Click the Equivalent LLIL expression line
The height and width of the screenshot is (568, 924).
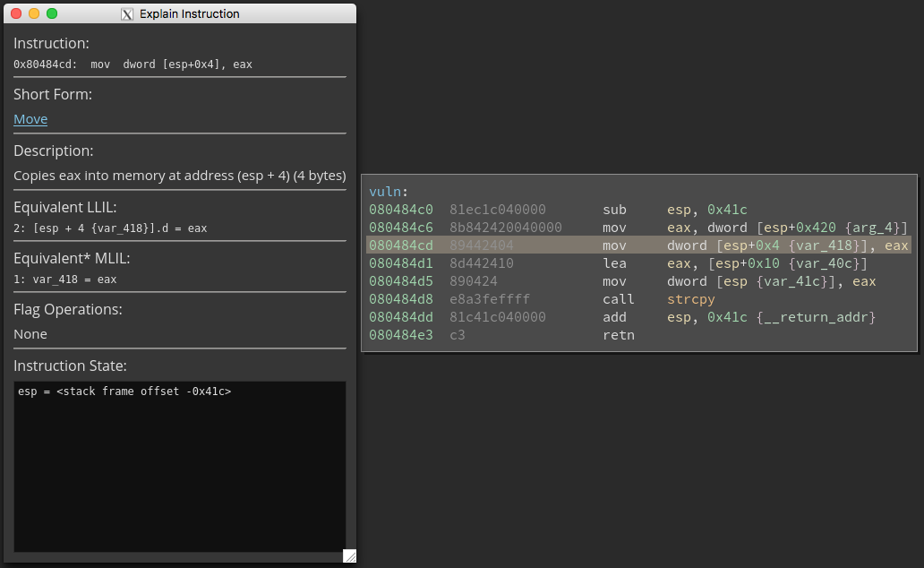[x=110, y=228]
